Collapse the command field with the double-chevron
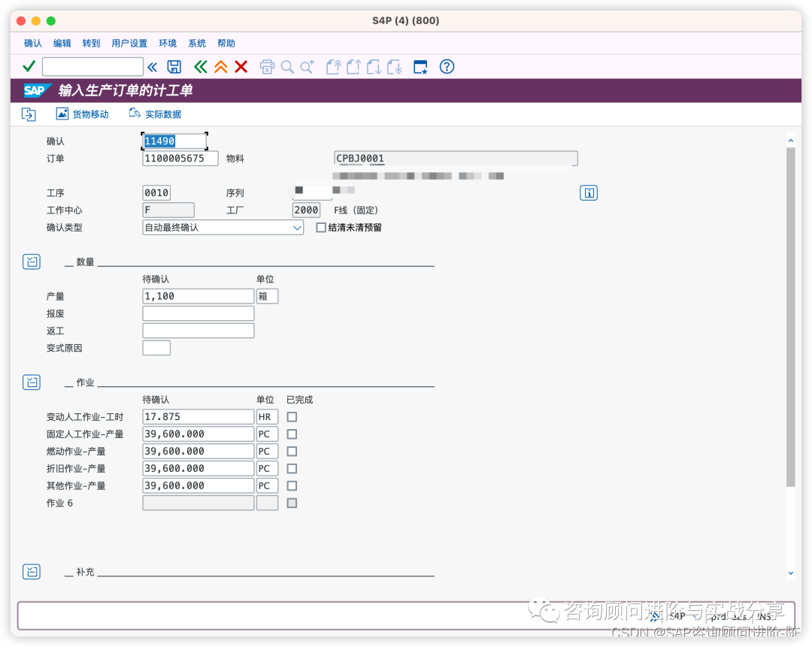This screenshot has height=647, width=812. [x=152, y=68]
